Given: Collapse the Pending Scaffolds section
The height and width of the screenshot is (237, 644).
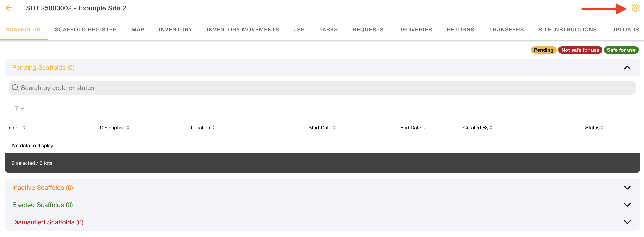Looking at the screenshot, I should (627, 68).
